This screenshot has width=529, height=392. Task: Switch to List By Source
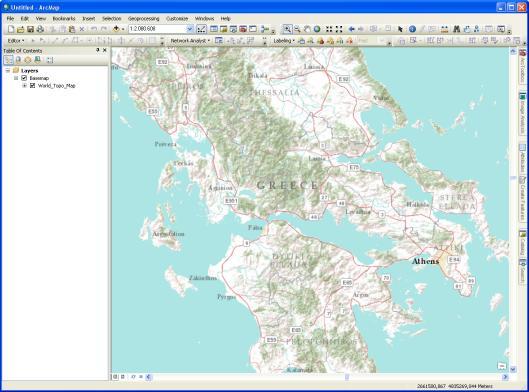click(x=18, y=60)
